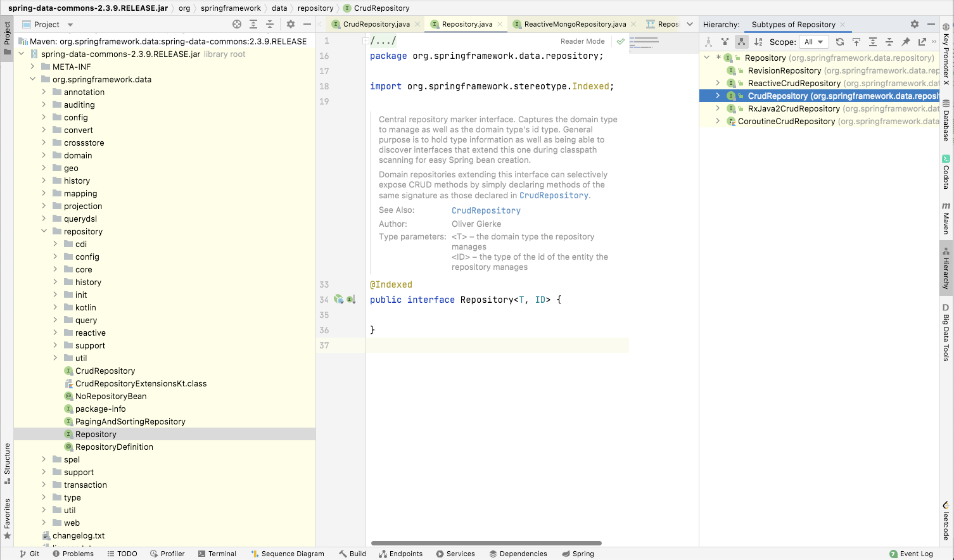954x560 pixels.
Task: Pin the Hierarchy tab
Action: coord(906,42)
